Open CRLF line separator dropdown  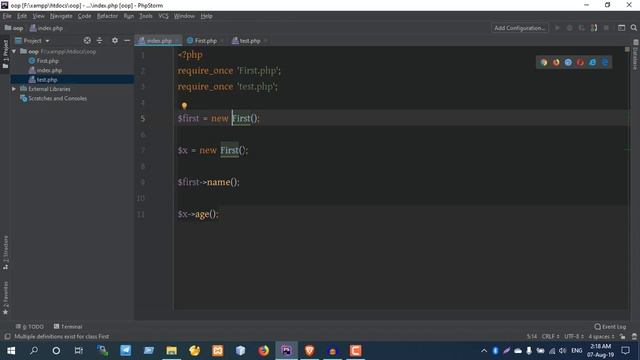pyautogui.click(x=551, y=337)
